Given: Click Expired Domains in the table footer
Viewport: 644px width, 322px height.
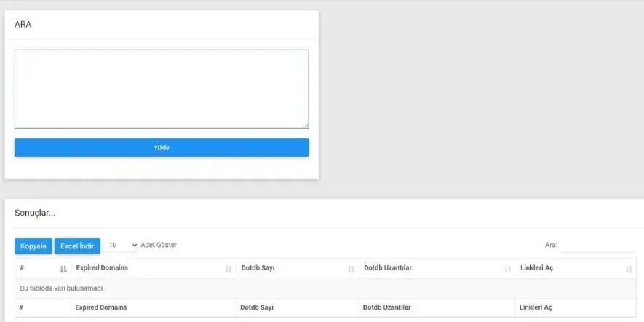Looking at the screenshot, I should pyautogui.click(x=101, y=307).
